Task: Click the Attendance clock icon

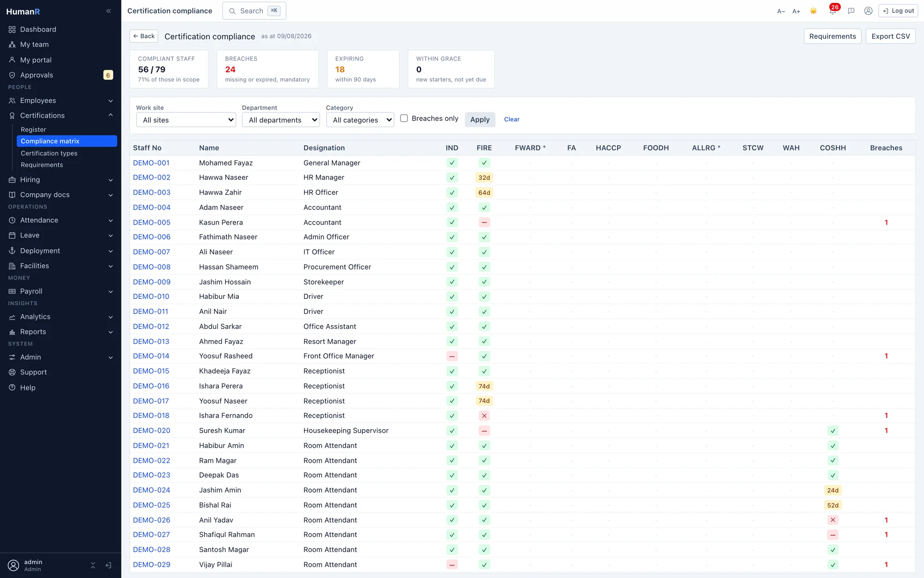Action: (12, 220)
